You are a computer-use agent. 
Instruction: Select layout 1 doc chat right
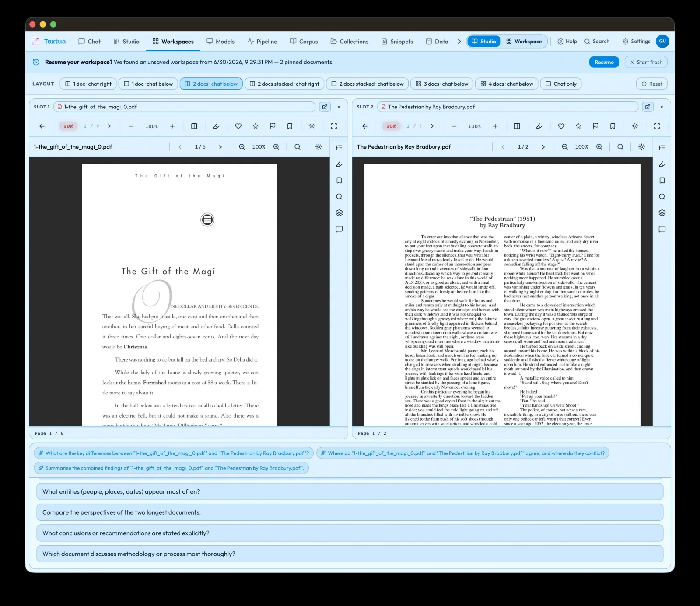[x=88, y=84]
